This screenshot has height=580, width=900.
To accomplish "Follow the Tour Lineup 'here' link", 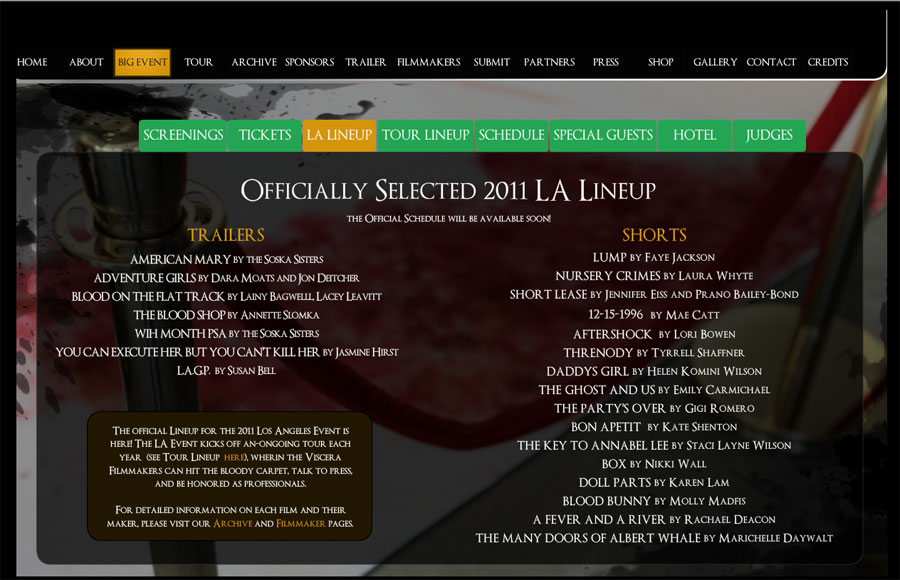I will (x=234, y=457).
